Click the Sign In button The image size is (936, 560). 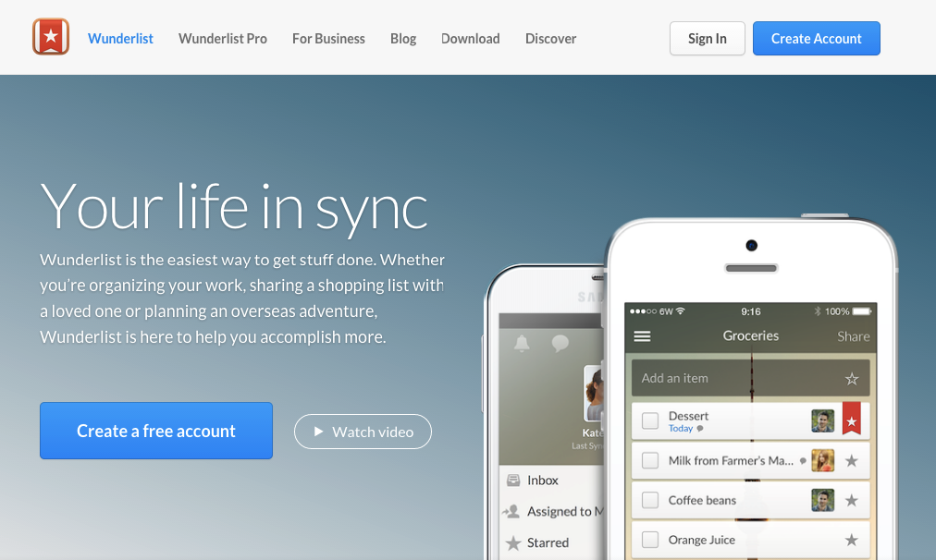pos(708,39)
